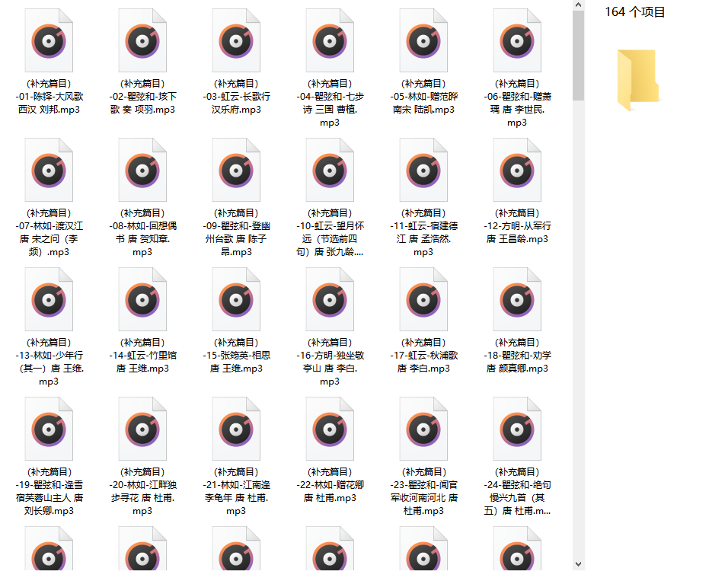Click filename text '-11-虹云-宿建德江 唐 孟浩然.mp3'
This screenshot has height=581, width=728.
[x=424, y=239]
